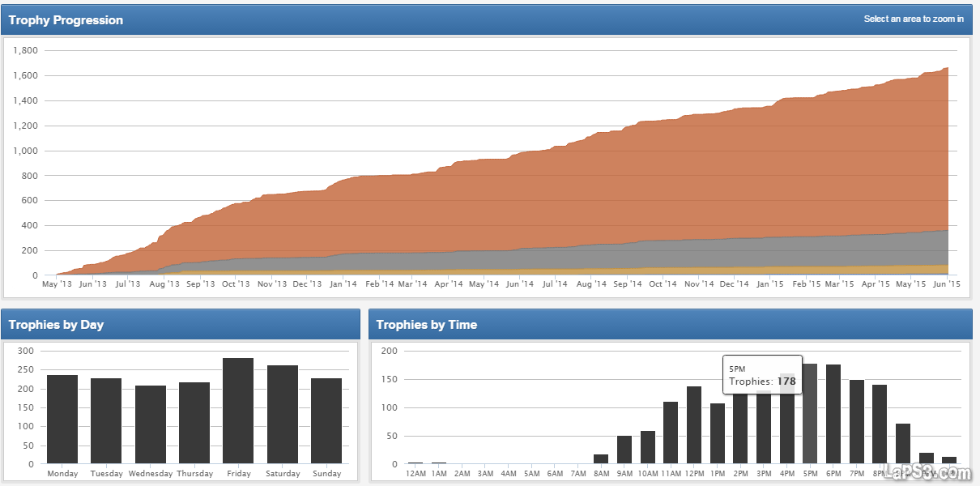Click the 1PM bar in the time chart
980x486 pixels.
[x=718, y=434]
